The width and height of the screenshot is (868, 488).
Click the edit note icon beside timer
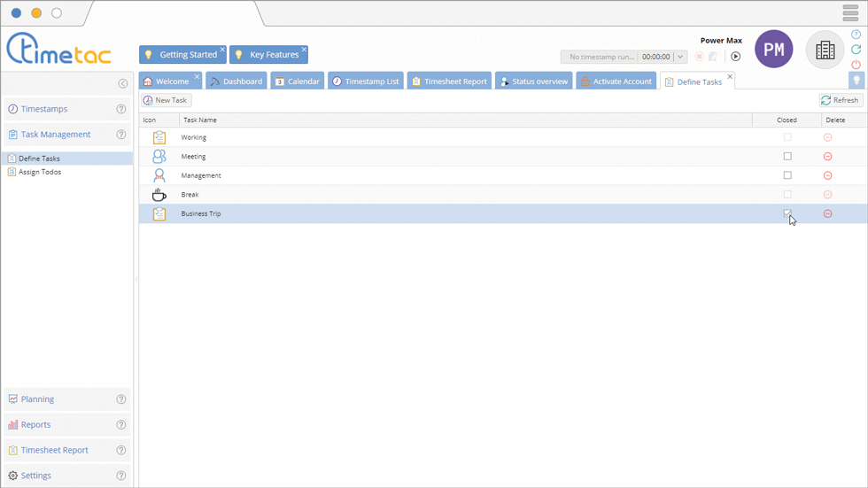[714, 57]
